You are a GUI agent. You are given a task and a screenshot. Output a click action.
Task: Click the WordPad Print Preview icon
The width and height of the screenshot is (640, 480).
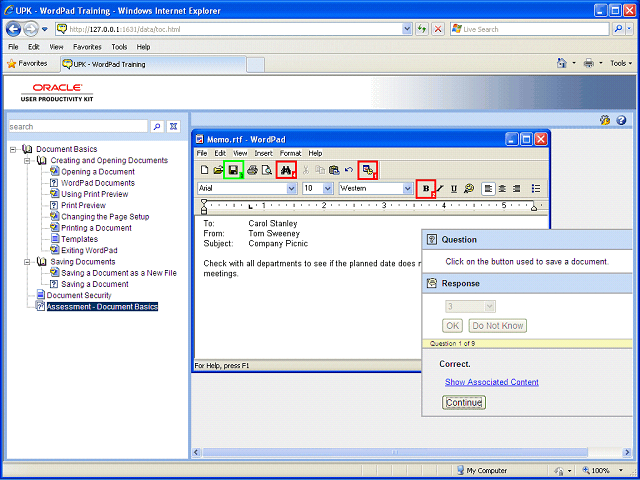coord(267,170)
